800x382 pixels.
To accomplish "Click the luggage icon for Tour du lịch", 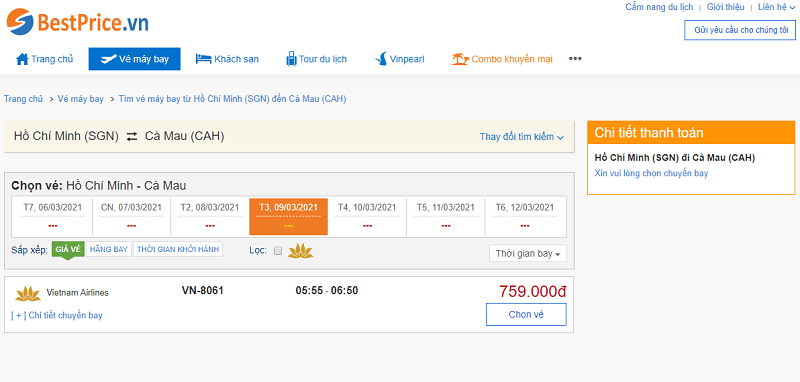I will (291, 59).
